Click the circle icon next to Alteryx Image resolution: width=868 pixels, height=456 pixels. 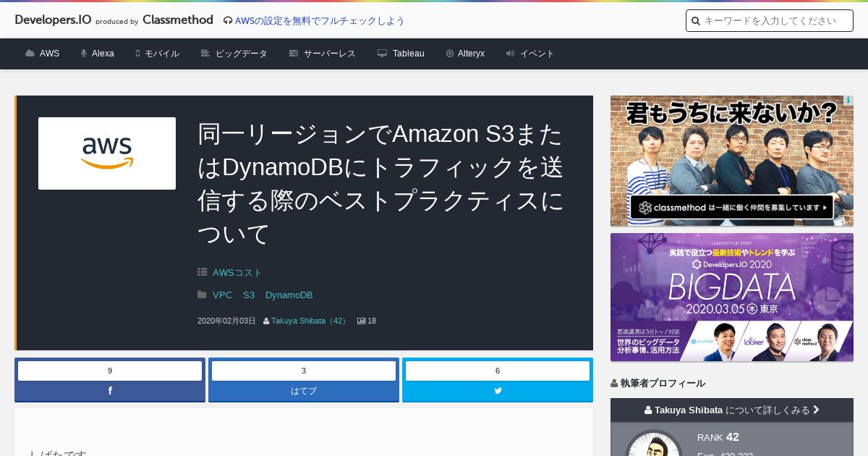(450, 54)
